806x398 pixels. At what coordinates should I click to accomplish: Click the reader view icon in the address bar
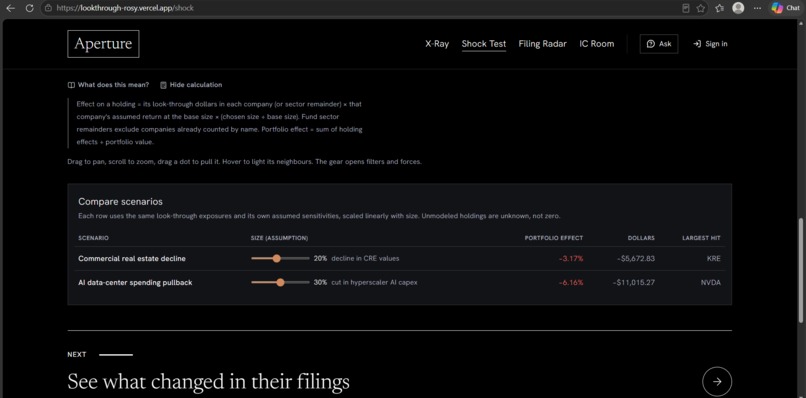coord(685,8)
